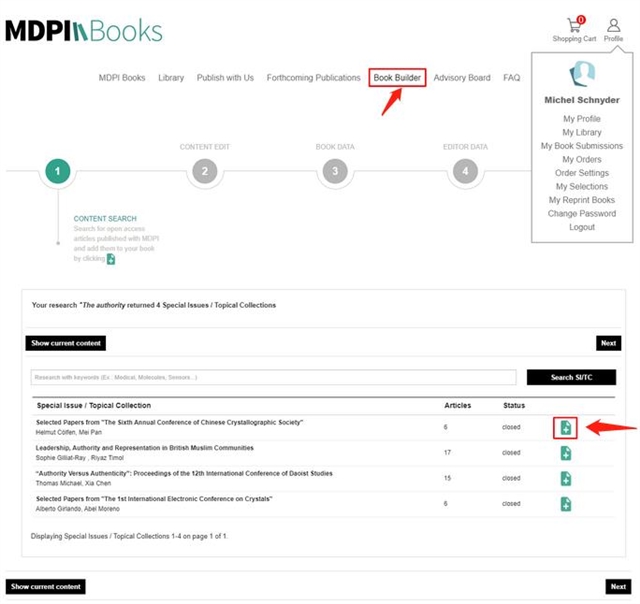Click the top Show current content button
Image resolution: width=640 pixels, height=604 pixels.
[65, 343]
